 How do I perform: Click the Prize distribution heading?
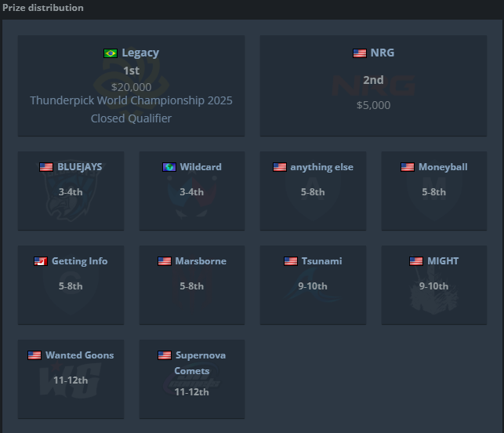(43, 8)
